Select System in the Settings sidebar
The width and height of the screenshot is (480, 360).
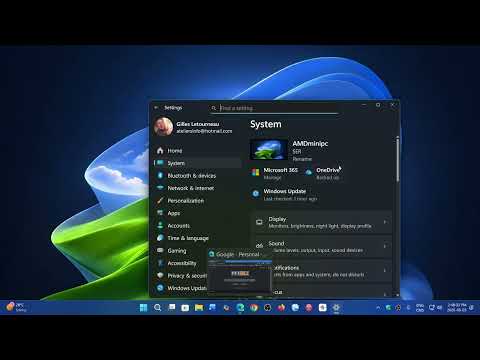(197, 163)
